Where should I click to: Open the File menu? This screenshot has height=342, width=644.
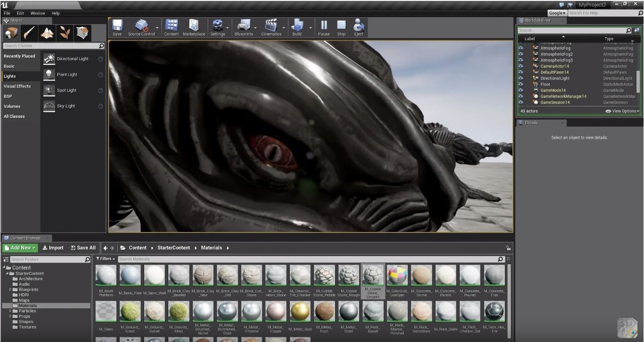tap(7, 13)
